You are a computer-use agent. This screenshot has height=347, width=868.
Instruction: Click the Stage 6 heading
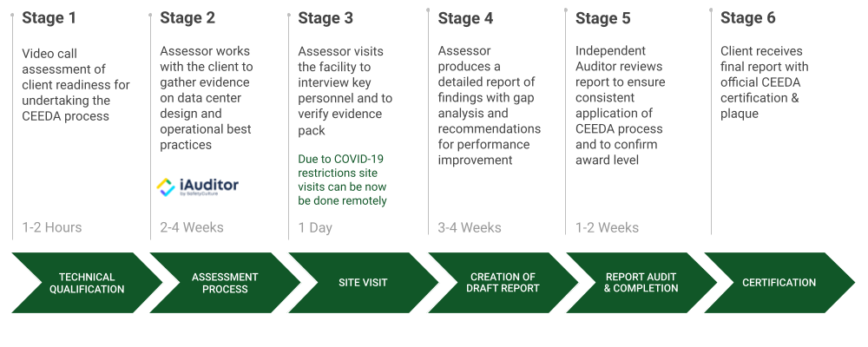click(x=748, y=18)
